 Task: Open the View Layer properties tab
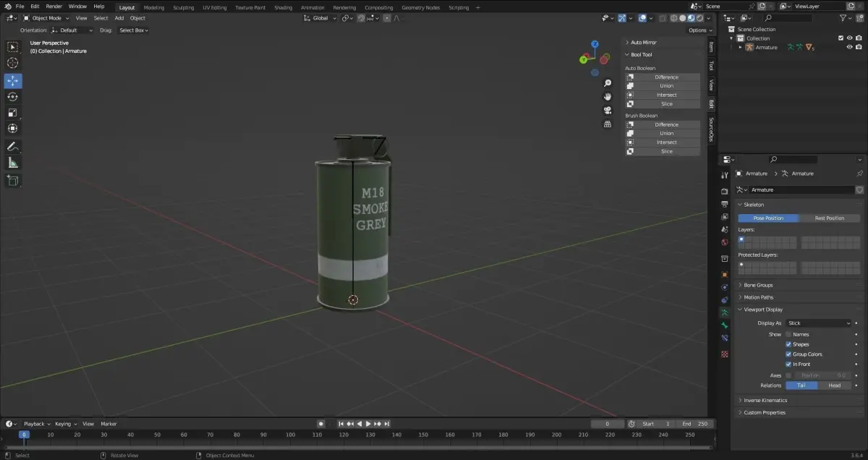point(725,216)
